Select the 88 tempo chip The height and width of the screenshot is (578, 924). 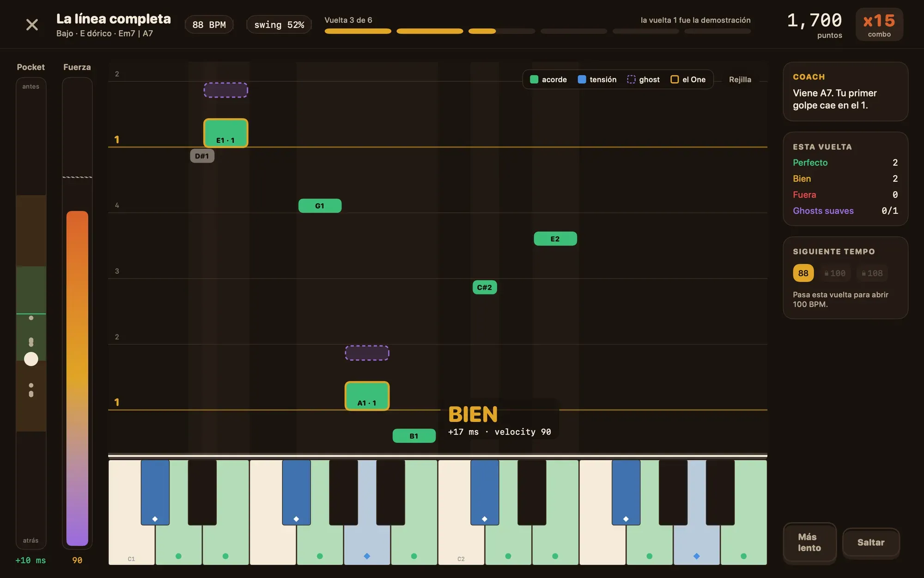(803, 273)
